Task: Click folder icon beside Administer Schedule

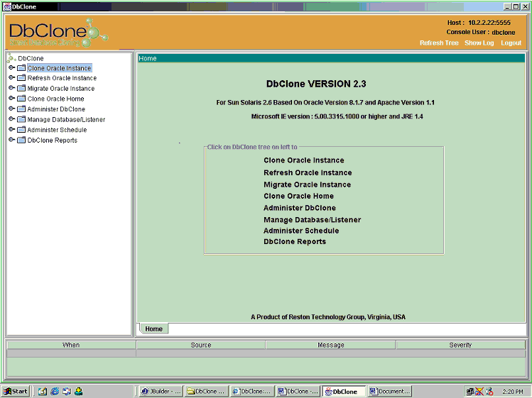Action: (21, 130)
